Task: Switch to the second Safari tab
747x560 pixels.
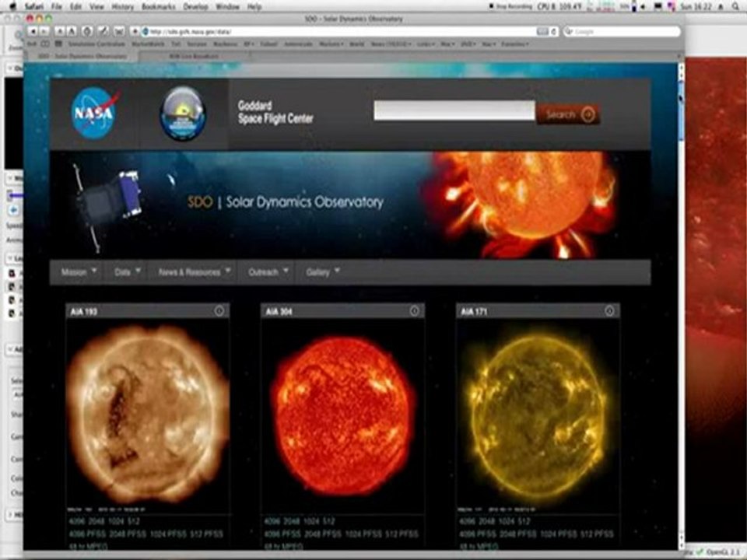Action: [194, 56]
